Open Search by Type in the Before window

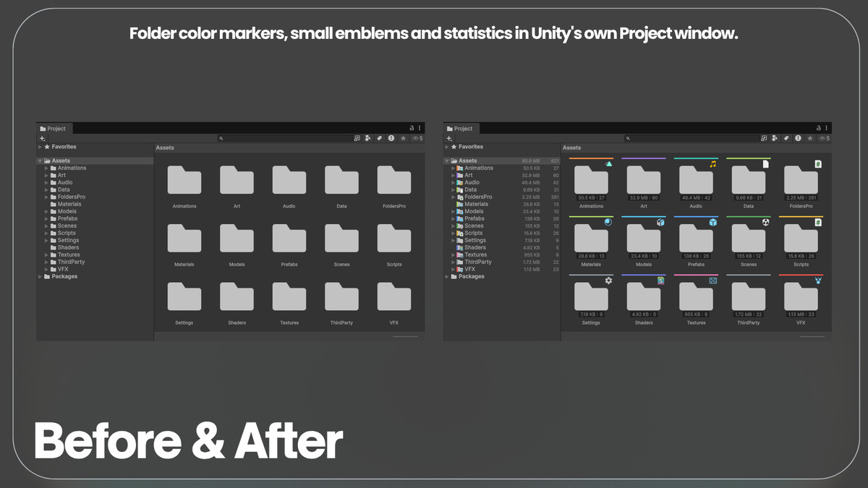[368, 138]
